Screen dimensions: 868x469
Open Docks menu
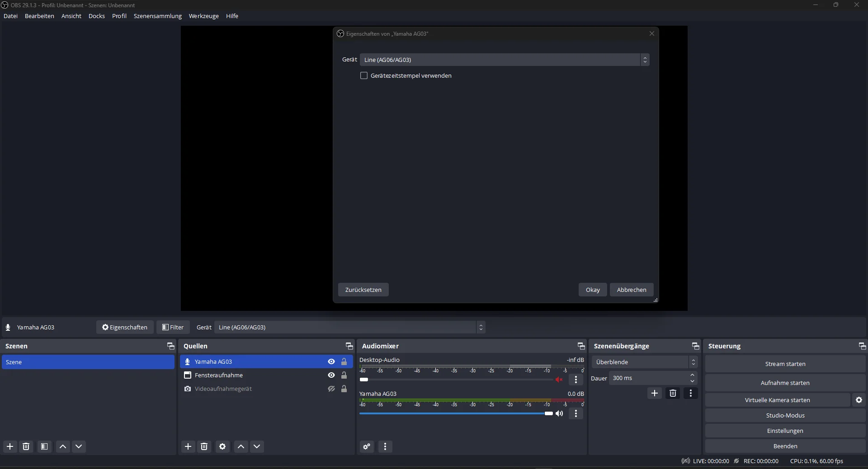coord(97,16)
